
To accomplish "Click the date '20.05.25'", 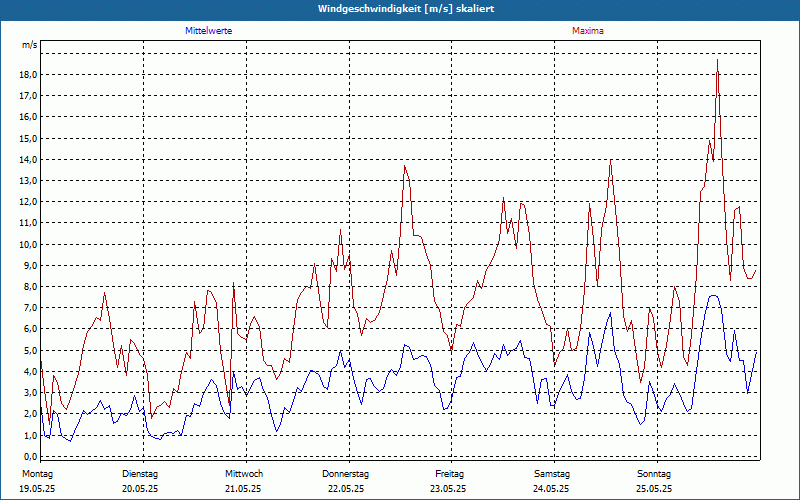I will [140, 489].
